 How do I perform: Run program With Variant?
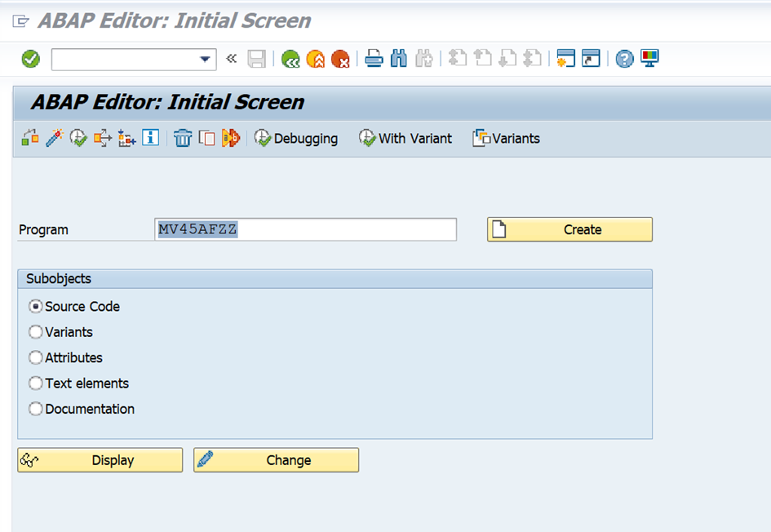[x=405, y=138]
